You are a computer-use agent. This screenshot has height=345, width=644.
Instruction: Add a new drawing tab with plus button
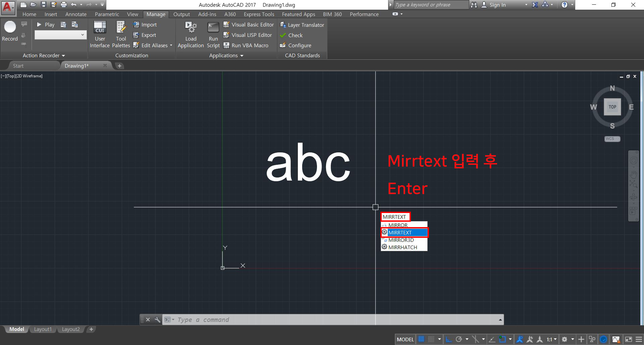pos(119,66)
